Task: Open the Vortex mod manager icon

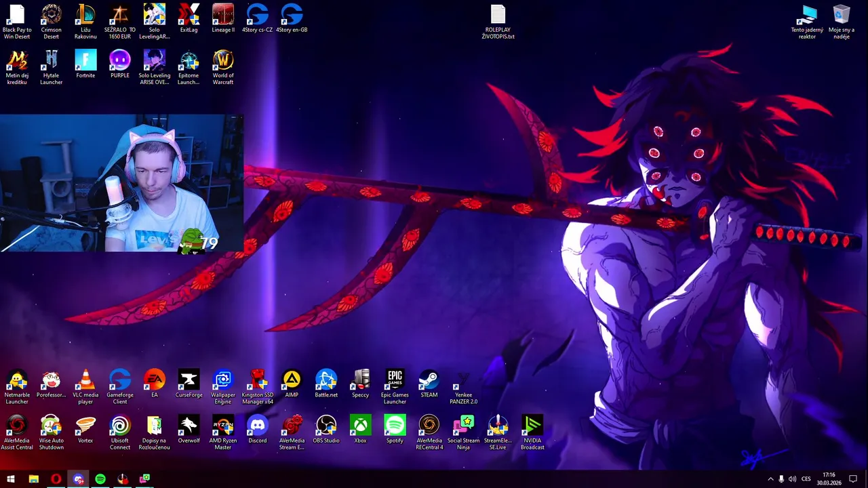Action: point(85,429)
